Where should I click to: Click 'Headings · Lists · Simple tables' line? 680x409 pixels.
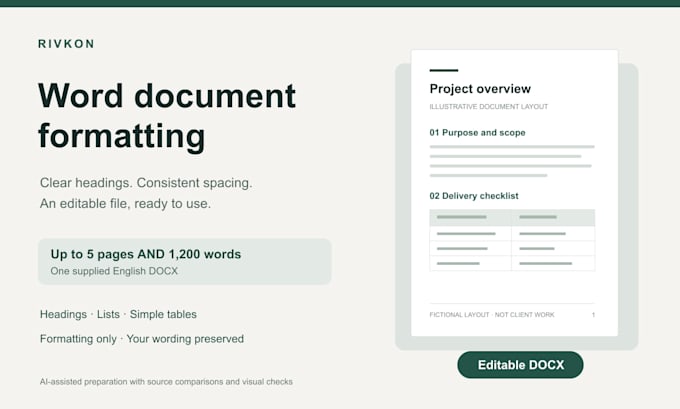(118, 314)
